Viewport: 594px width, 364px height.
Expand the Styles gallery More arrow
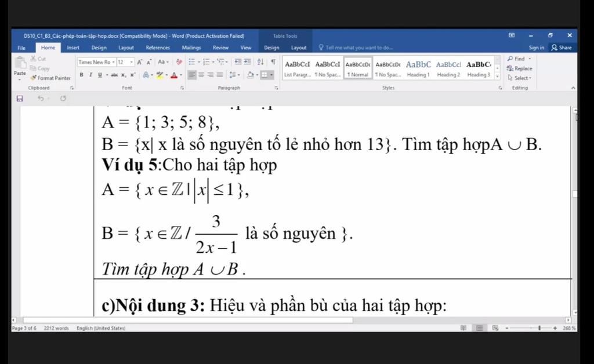pos(497,76)
